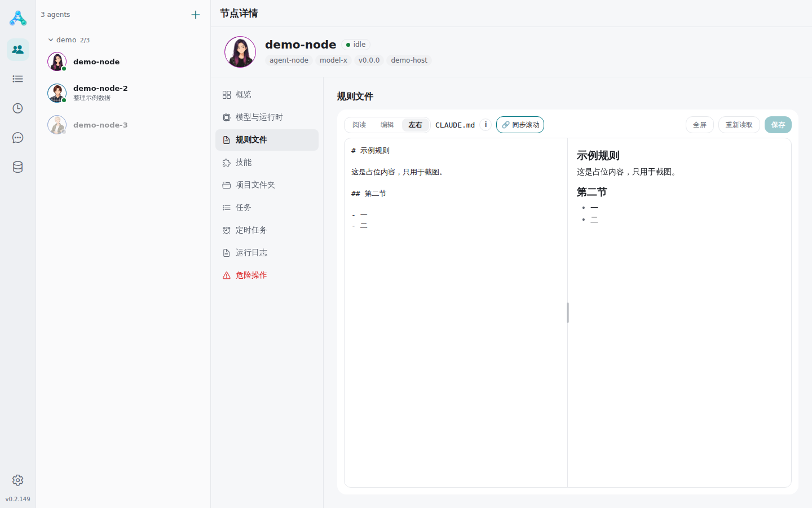The width and height of the screenshot is (812, 508).
Task: Click into the markdown editor text area
Action: click(456, 313)
